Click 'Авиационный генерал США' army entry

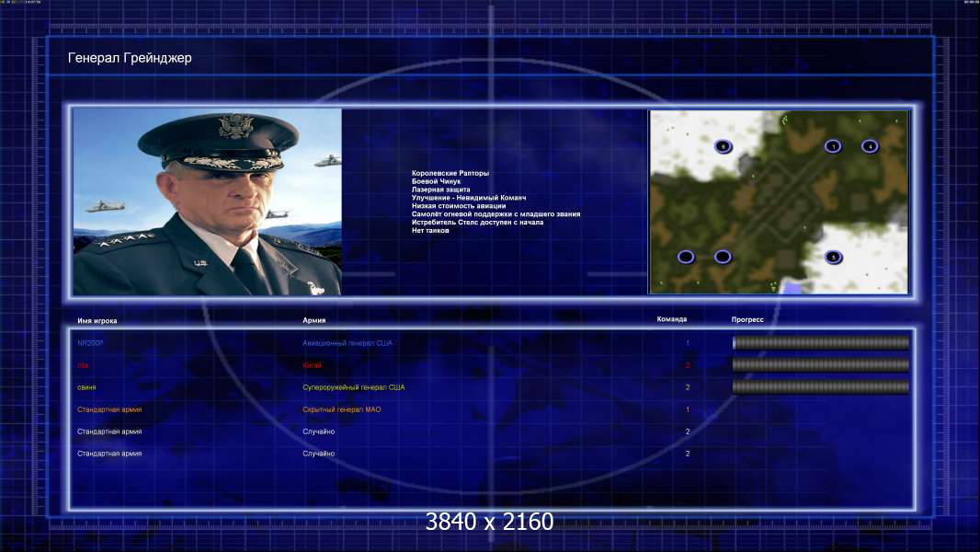pos(348,343)
